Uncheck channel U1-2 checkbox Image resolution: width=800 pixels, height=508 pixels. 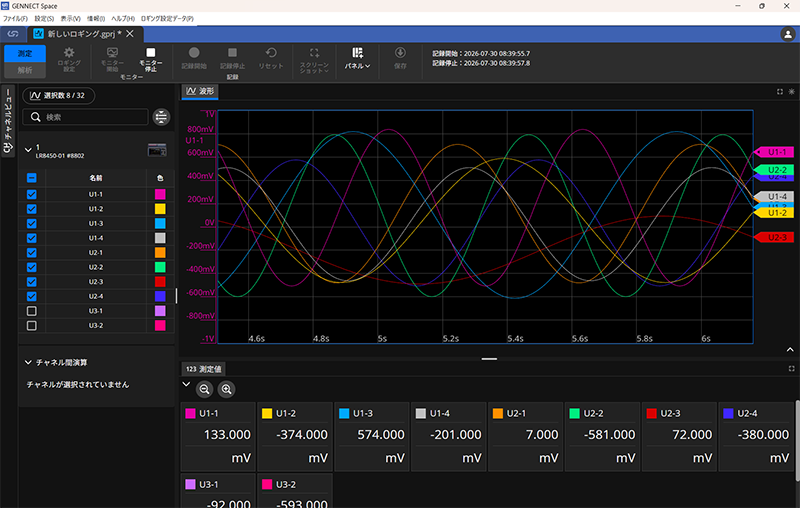coord(32,209)
